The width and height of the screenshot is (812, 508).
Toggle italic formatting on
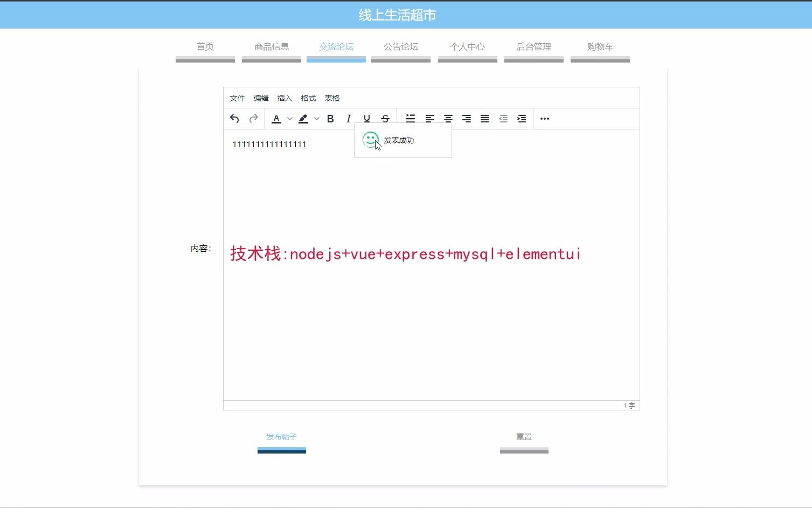coord(348,118)
